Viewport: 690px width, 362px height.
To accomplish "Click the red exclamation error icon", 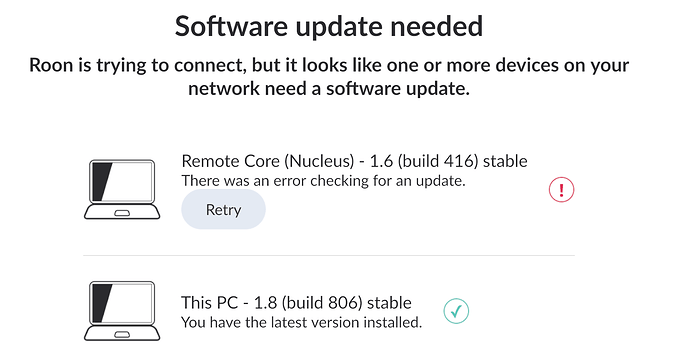I will coord(561,190).
